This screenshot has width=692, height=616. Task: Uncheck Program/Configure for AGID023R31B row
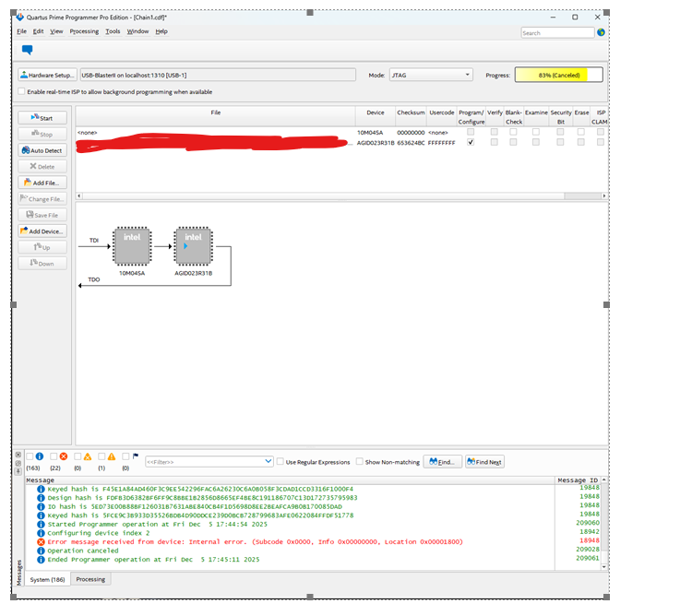click(471, 143)
